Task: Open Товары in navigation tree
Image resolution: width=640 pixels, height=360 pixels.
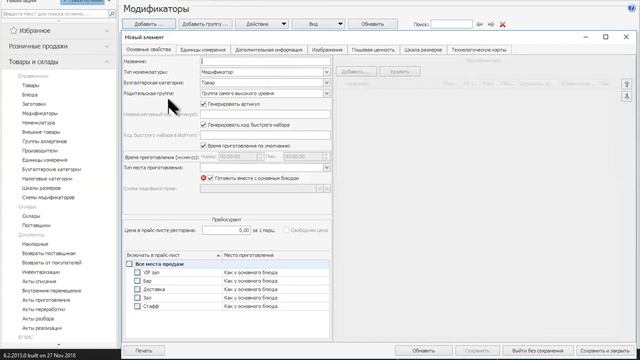Action: 31,85
